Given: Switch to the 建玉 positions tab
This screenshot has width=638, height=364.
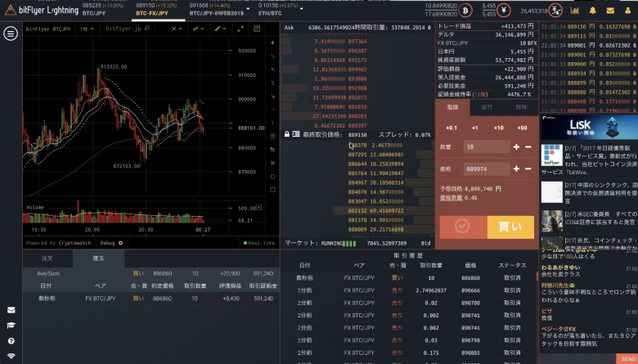Looking at the screenshot, I should pyautogui.click(x=98, y=258).
